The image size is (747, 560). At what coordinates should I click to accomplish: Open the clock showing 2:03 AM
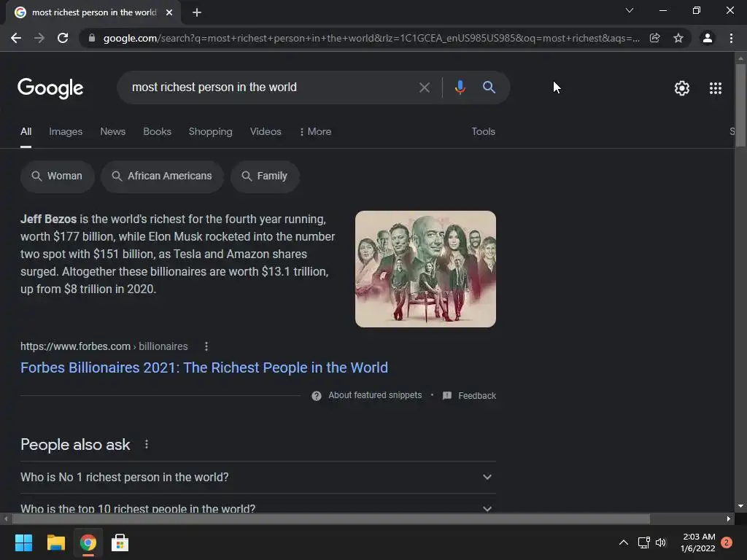click(698, 542)
